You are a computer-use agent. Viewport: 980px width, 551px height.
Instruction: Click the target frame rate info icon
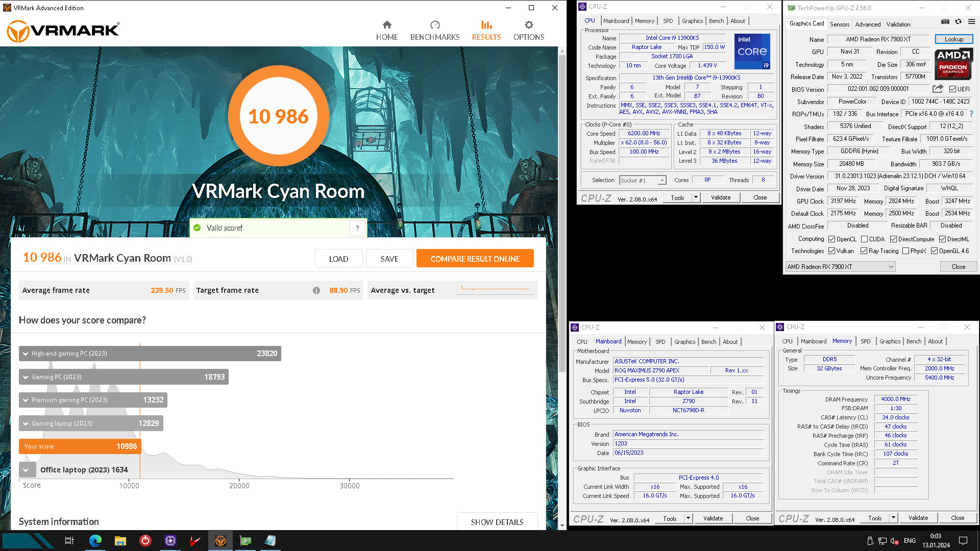point(316,290)
